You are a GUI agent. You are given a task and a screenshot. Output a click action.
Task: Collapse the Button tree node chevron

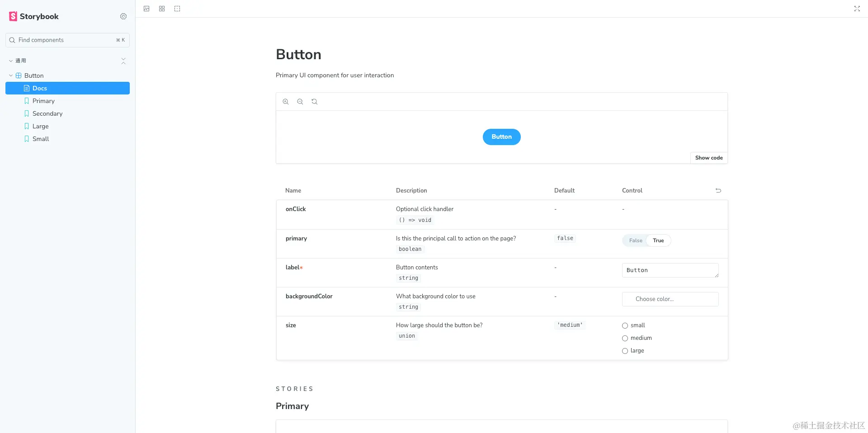pyautogui.click(x=11, y=75)
